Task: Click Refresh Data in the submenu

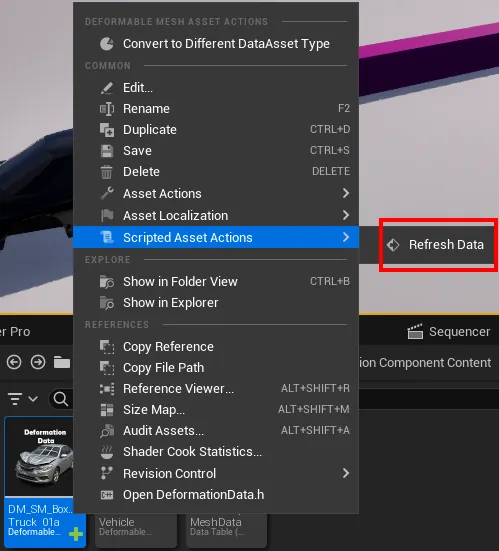Action: (437, 245)
